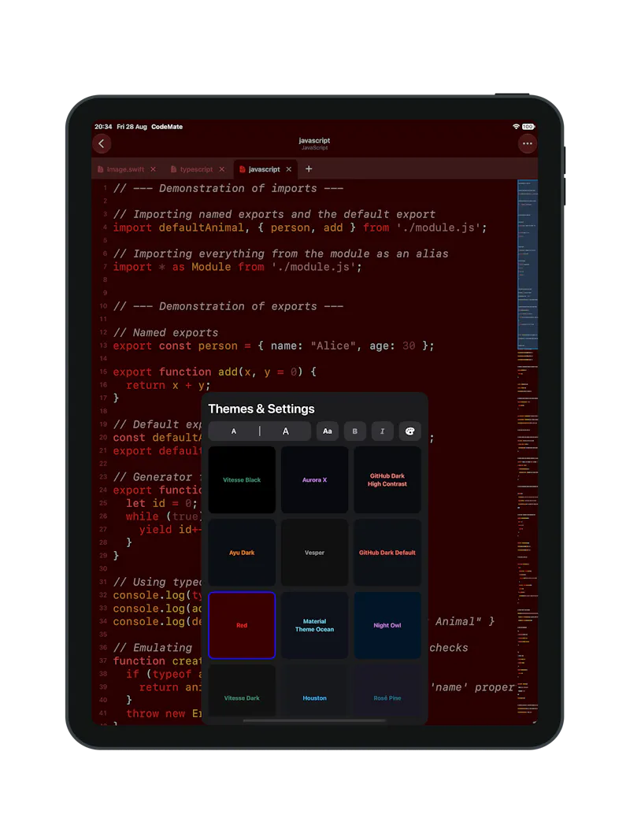Image resolution: width=630 pixels, height=840 pixels.
Task: Select the Night Owl theme tile
Action: click(x=387, y=625)
